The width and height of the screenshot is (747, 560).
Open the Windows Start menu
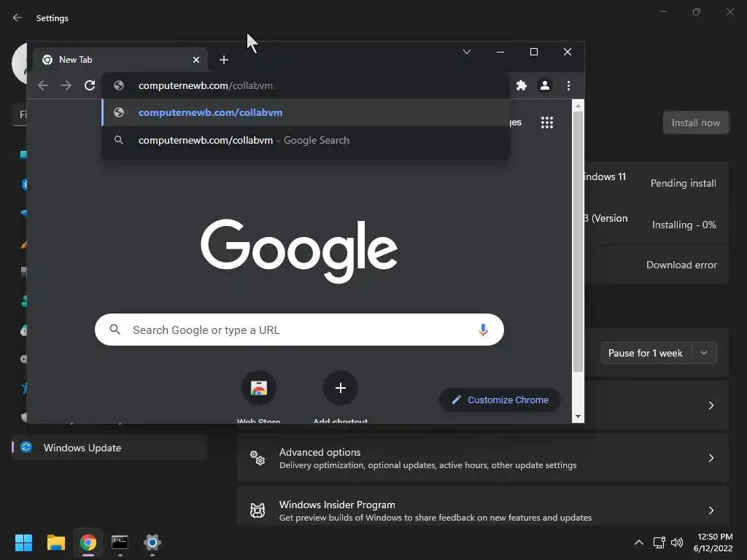click(23, 542)
